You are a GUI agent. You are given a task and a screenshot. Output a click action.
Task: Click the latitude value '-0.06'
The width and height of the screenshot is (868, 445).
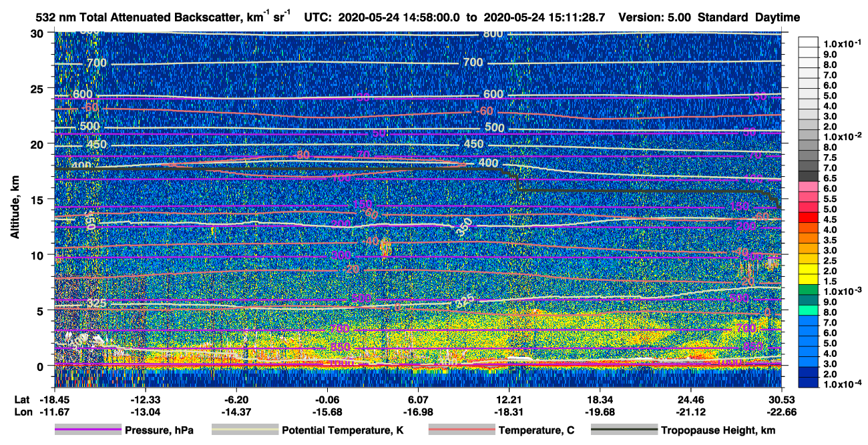327,399
